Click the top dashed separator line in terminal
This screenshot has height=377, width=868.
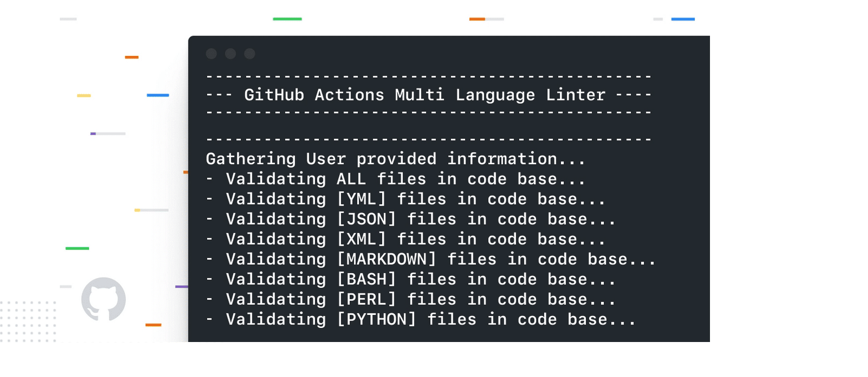[429, 77]
